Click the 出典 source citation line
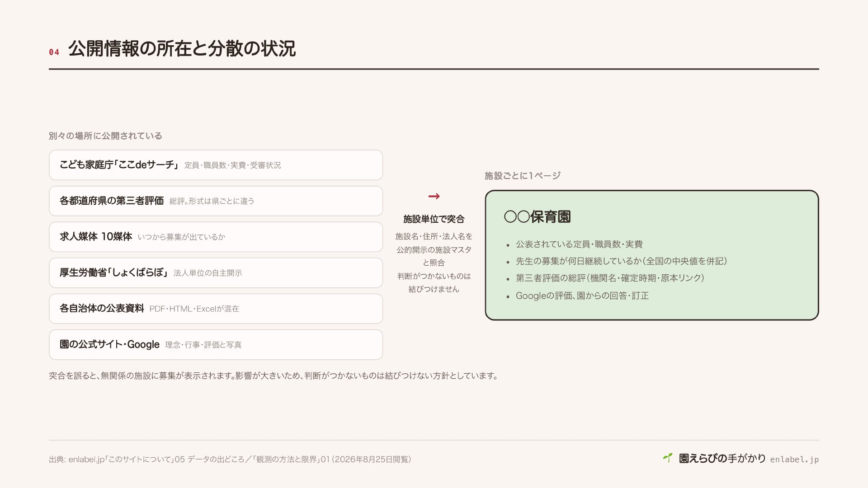Viewport: 868px width, 488px height. pyautogui.click(x=230, y=460)
